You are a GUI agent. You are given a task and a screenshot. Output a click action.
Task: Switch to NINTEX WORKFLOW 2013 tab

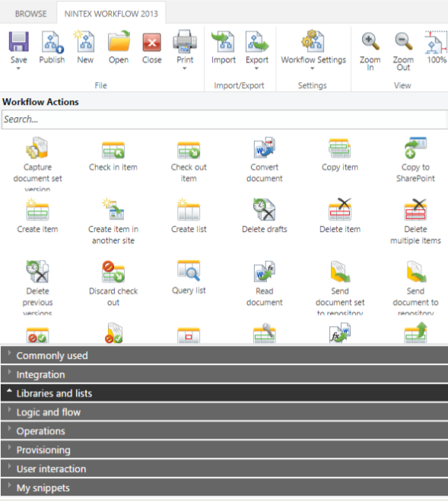[111, 14]
